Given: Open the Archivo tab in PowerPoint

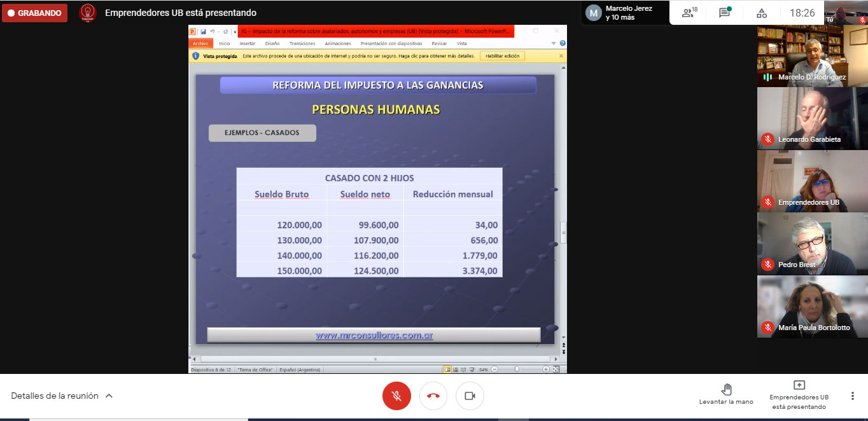Looking at the screenshot, I should (x=200, y=43).
